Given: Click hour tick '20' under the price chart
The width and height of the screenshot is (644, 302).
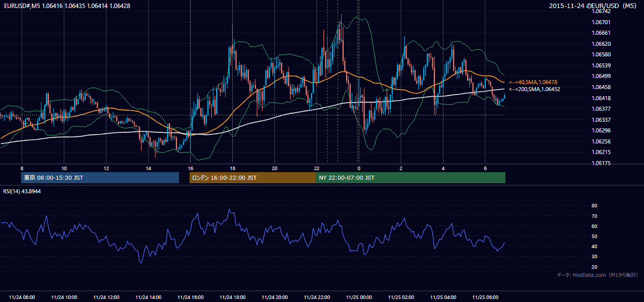Looking at the screenshot, I should (275, 168).
